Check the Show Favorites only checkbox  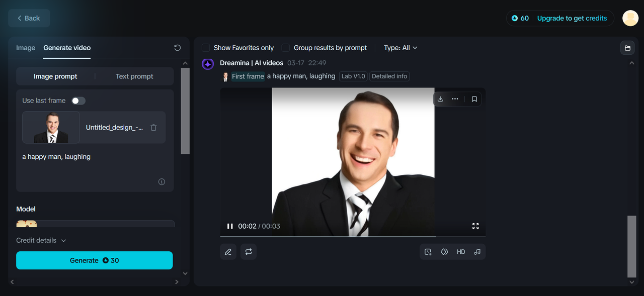[x=206, y=47]
